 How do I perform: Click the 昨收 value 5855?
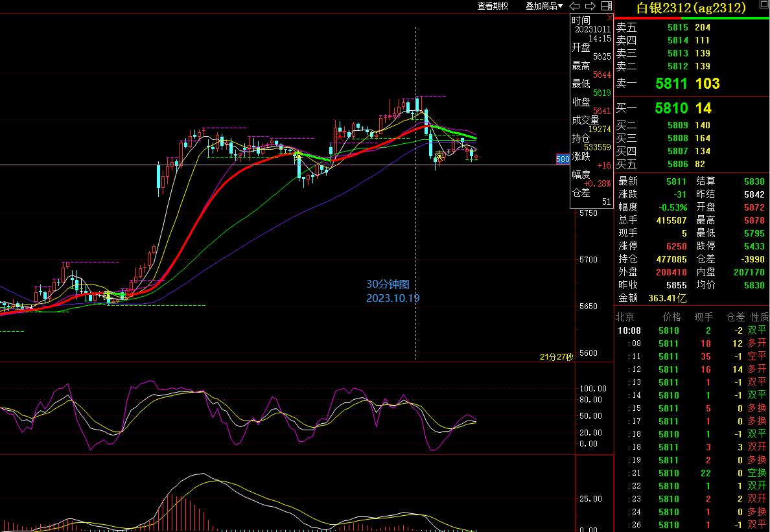click(x=677, y=285)
